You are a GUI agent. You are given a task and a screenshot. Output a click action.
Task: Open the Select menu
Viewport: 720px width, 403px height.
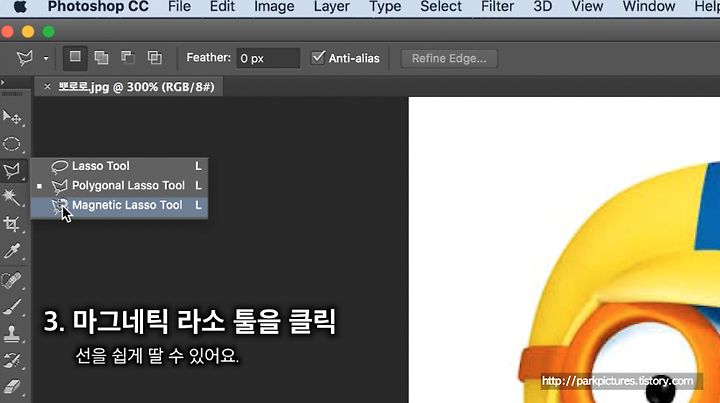441,7
